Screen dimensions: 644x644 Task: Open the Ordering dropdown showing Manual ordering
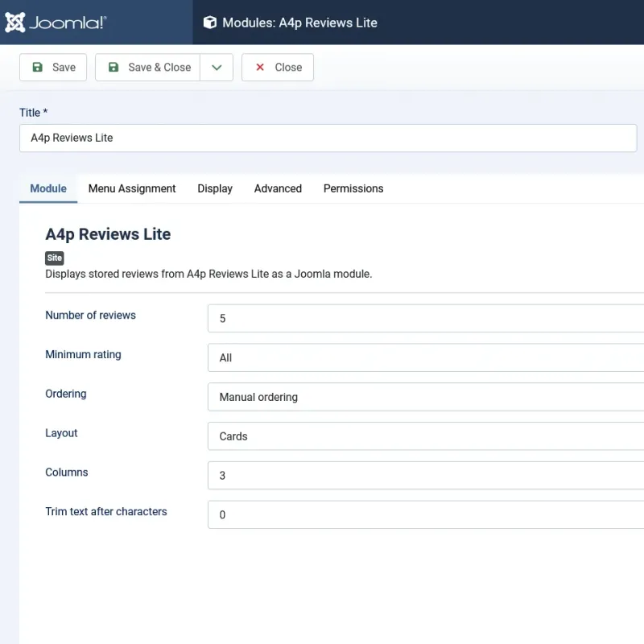pos(426,397)
